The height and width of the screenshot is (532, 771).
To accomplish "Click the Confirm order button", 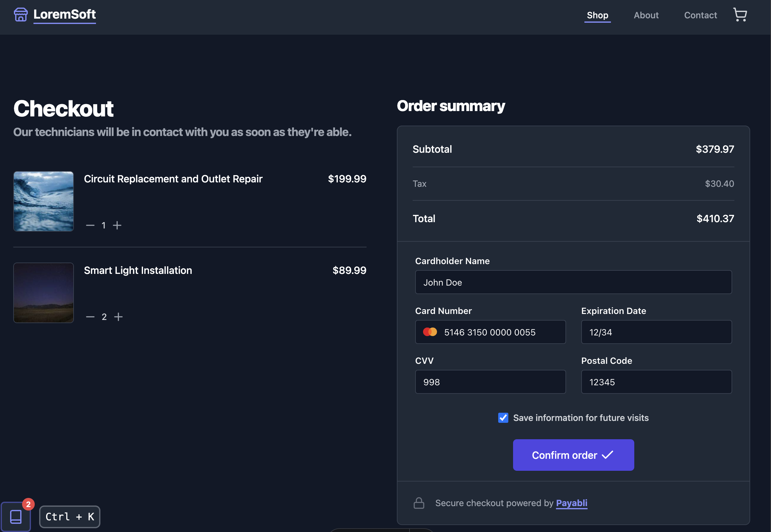I will coord(573,455).
